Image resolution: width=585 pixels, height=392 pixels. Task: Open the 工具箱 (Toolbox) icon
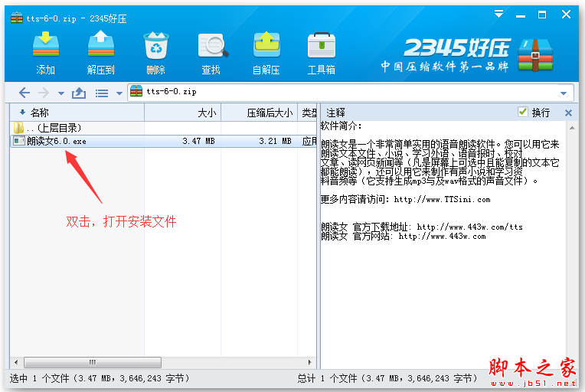pos(322,45)
